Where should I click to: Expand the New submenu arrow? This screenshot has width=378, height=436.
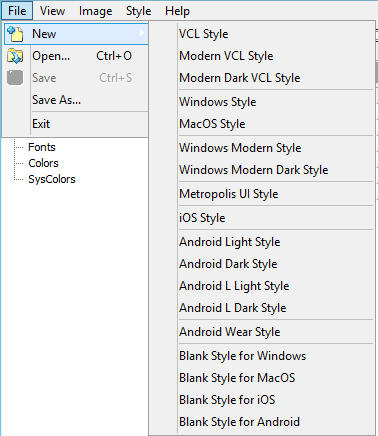[142, 33]
